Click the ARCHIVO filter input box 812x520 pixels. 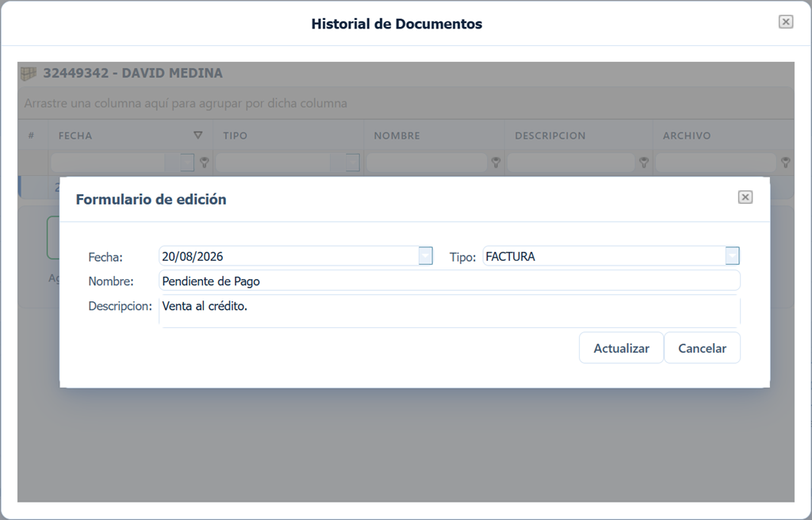coord(716,162)
